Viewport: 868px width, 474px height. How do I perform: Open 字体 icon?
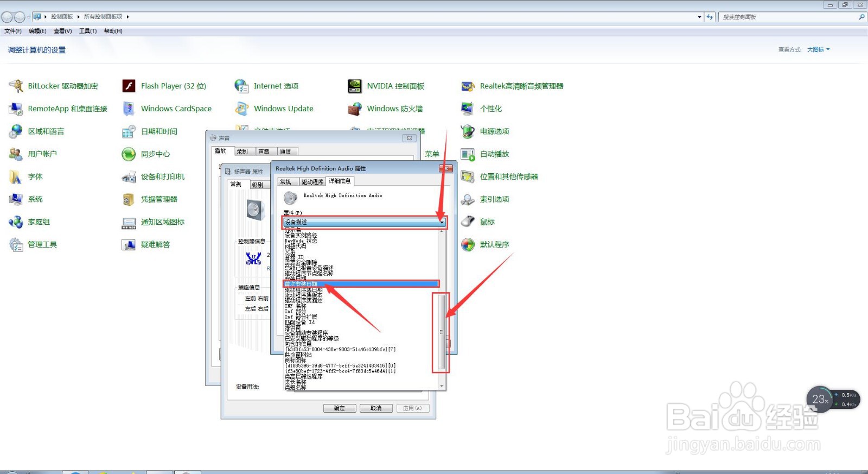pos(16,177)
